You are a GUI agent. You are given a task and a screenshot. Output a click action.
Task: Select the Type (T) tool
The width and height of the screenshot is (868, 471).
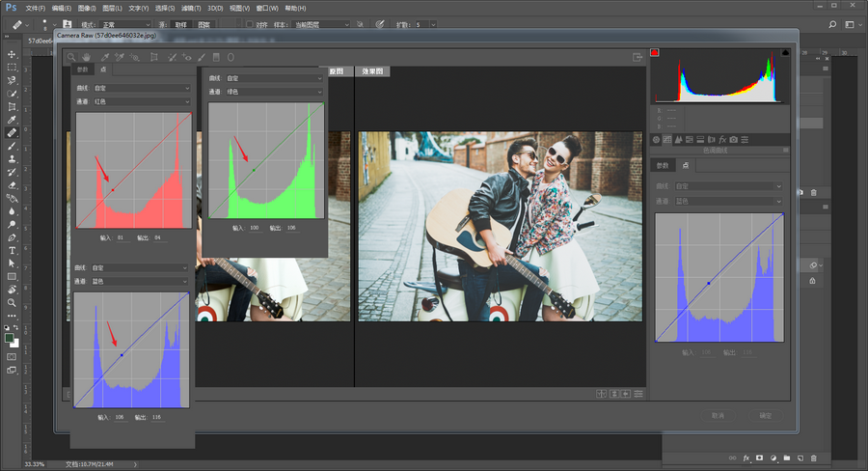click(x=12, y=250)
